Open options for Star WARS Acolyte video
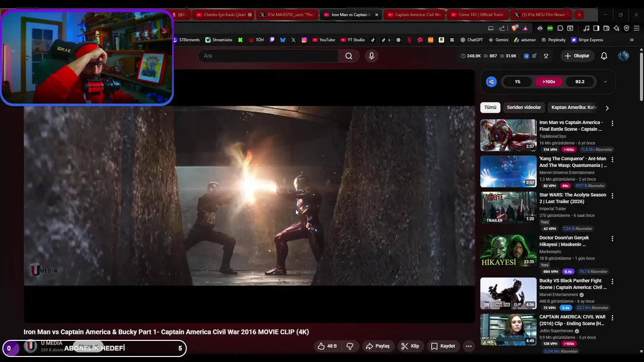644x362 pixels. pos(612,196)
